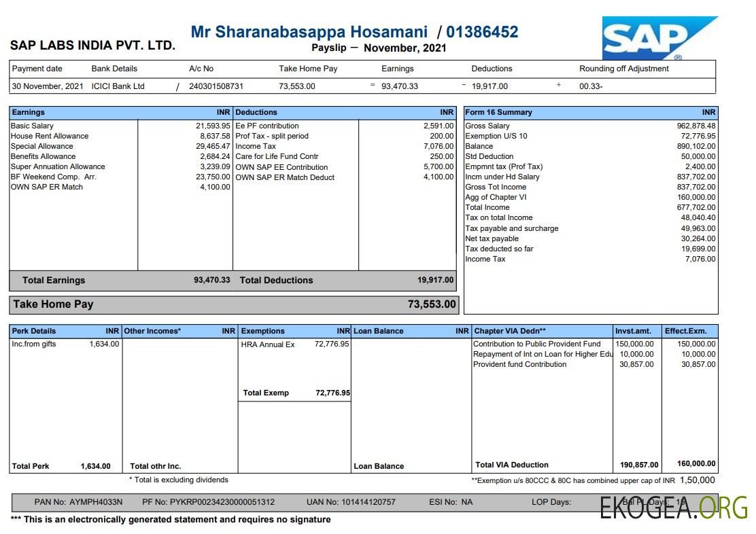Select Empmnt tax (Prof Tax) amount 2,400.00

[700, 166]
